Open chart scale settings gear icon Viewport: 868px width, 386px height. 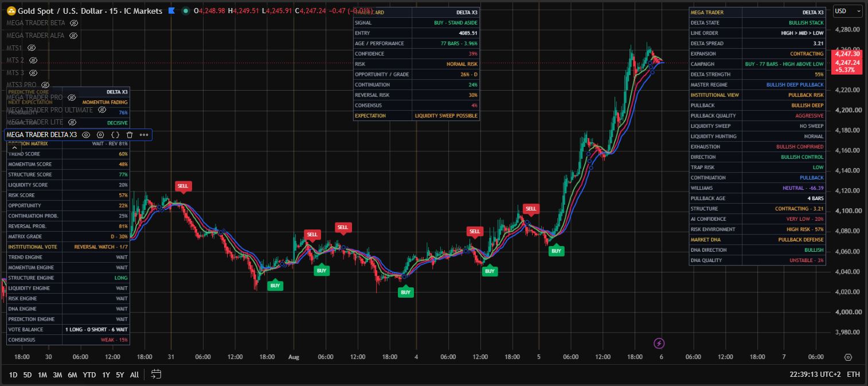pyautogui.click(x=848, y=357)
